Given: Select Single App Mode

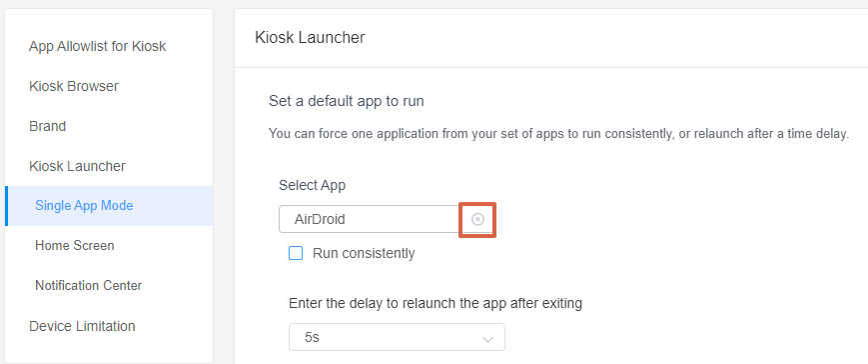Looking at the screenshot, I should tap(109, 206).
